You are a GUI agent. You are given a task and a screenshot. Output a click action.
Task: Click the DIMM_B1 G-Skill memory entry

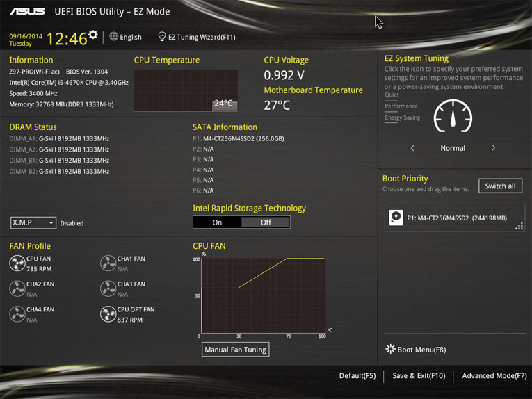pyautogui.click(x=59, y=161)
